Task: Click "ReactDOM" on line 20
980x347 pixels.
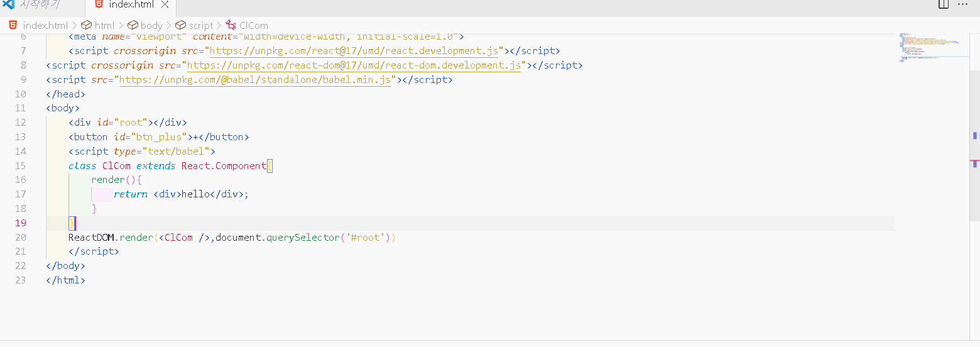Action: coord(91,238)
